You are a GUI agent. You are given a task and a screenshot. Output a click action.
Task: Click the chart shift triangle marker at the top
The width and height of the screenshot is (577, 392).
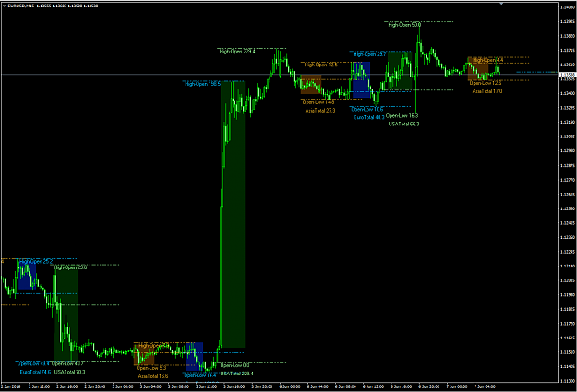501,4
